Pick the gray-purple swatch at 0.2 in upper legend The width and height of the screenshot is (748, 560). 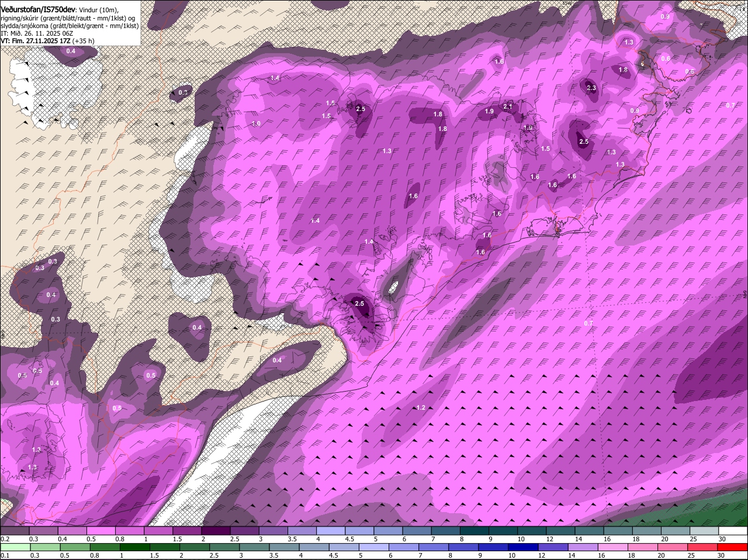(15, 531)
